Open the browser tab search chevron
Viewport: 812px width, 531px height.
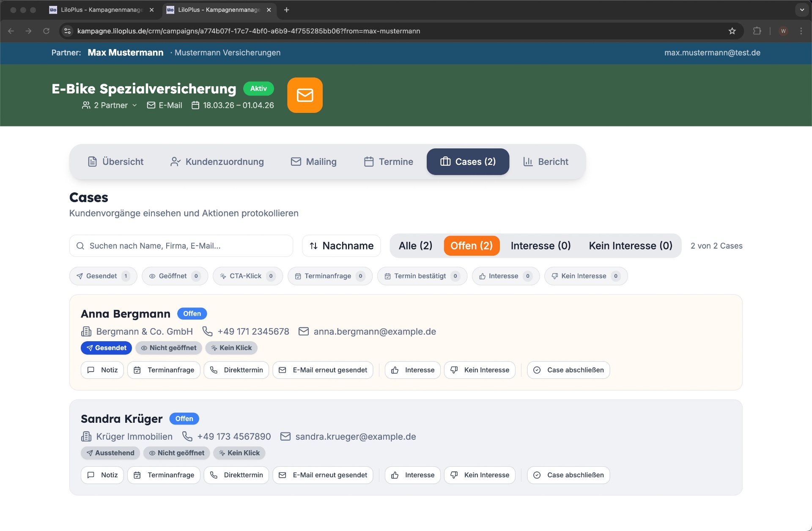802,10
